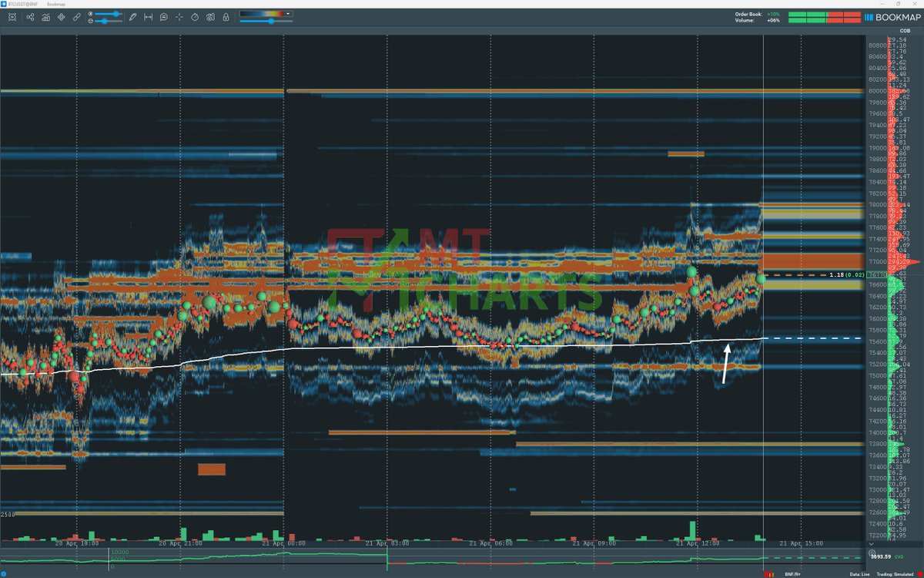
Task: Click the COB column header
Action: (894, 32)
